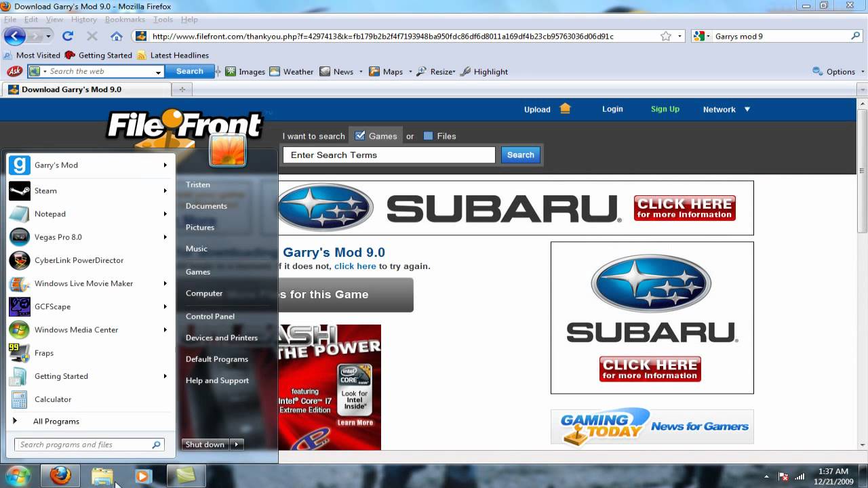The width and height of the screenshot is (868, 488).
Task: Click the Highlight tool on Ask toolbar
Action: point(484,71)
